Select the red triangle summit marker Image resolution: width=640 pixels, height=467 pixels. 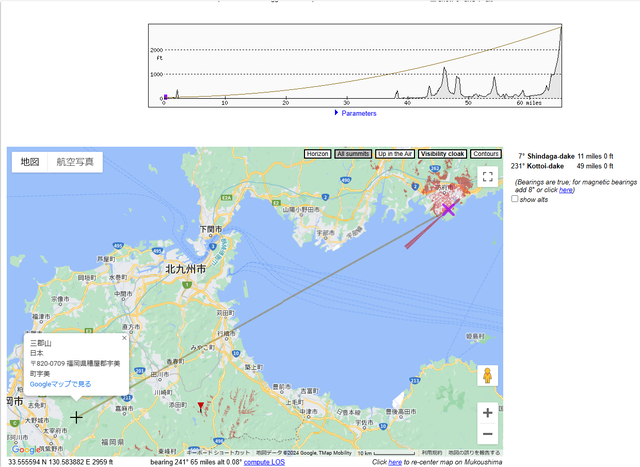point(201,406)
